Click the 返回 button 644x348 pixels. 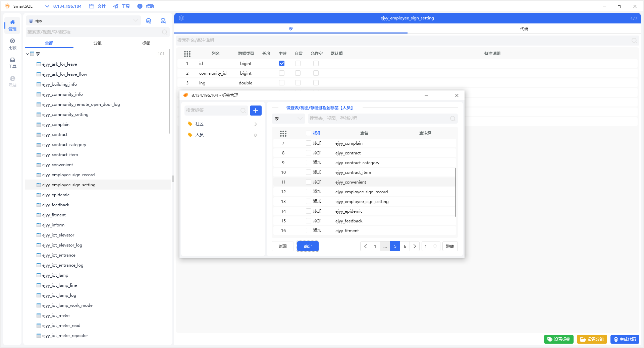[283, 247]
